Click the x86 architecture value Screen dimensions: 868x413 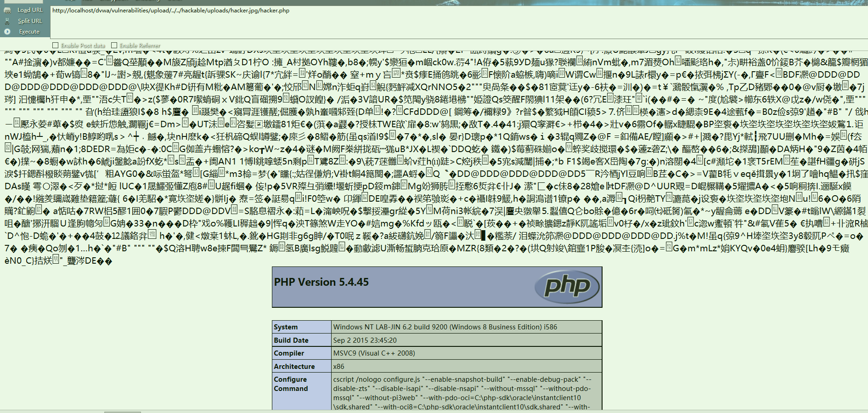click(x=338, y=367)
